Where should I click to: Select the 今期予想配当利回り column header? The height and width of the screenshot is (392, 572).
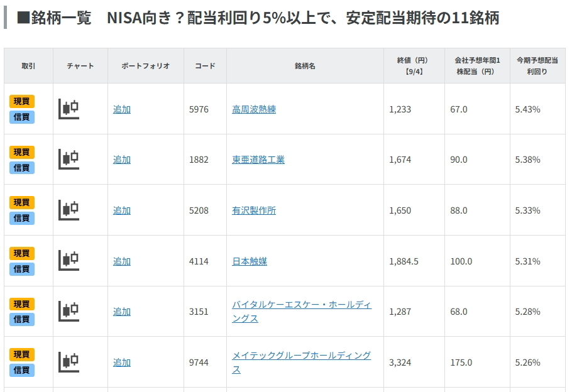[x=537, y=66]
